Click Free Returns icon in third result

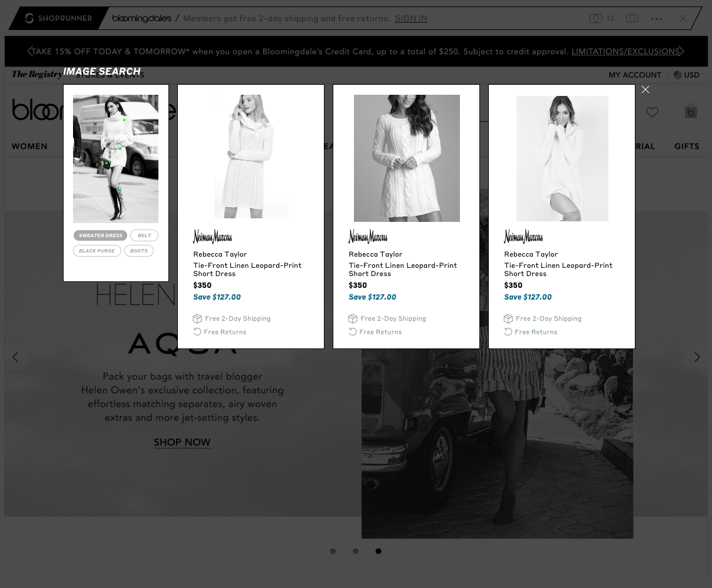[508, 332]
